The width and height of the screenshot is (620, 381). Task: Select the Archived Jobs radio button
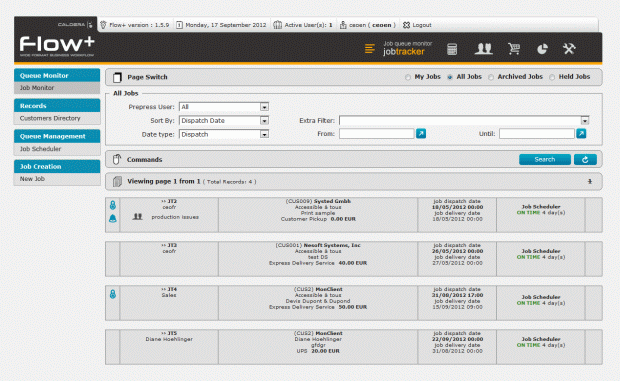point(491,77)
